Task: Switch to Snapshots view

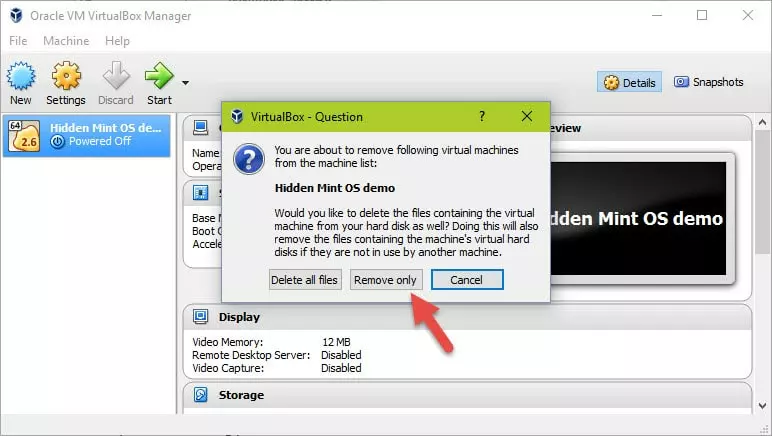Action: tap(708, 82)
